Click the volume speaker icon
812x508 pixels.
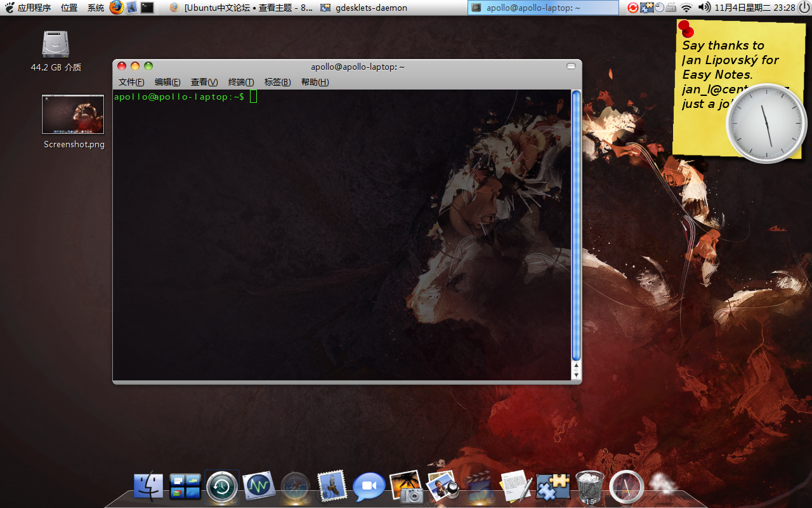(x=704, y=8)
